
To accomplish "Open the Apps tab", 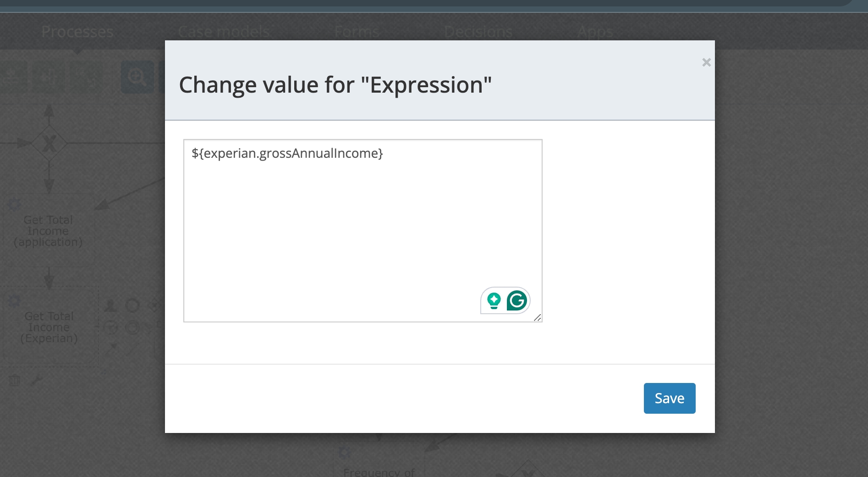I will (594, 32).
